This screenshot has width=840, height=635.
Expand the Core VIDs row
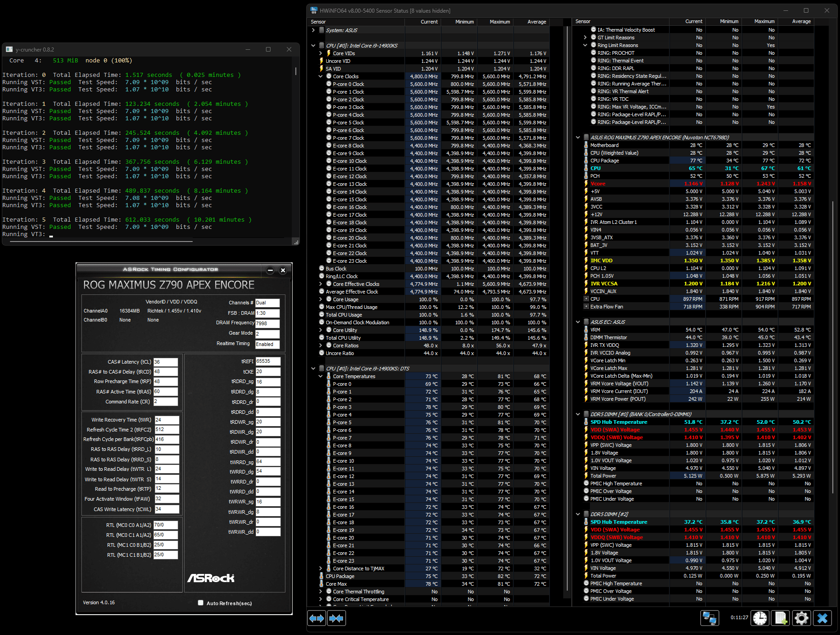(321, 53)
